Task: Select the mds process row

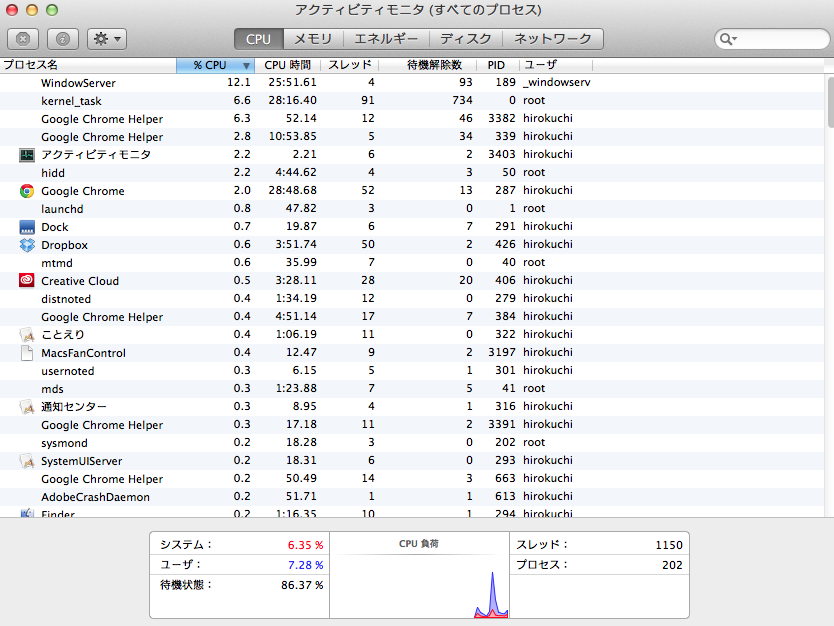Action: tap(412, 389)
